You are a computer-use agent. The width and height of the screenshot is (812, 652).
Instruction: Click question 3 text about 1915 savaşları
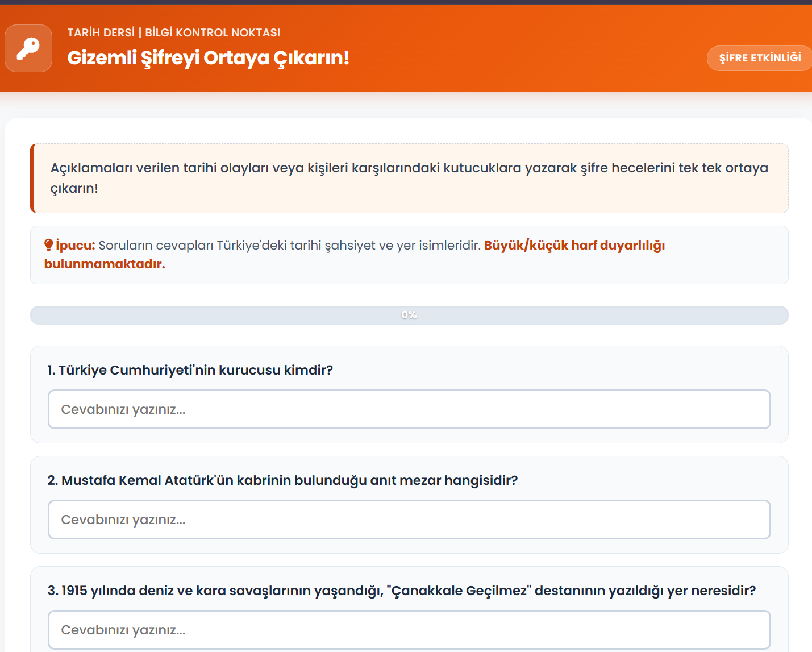click(x=402, y=591)
